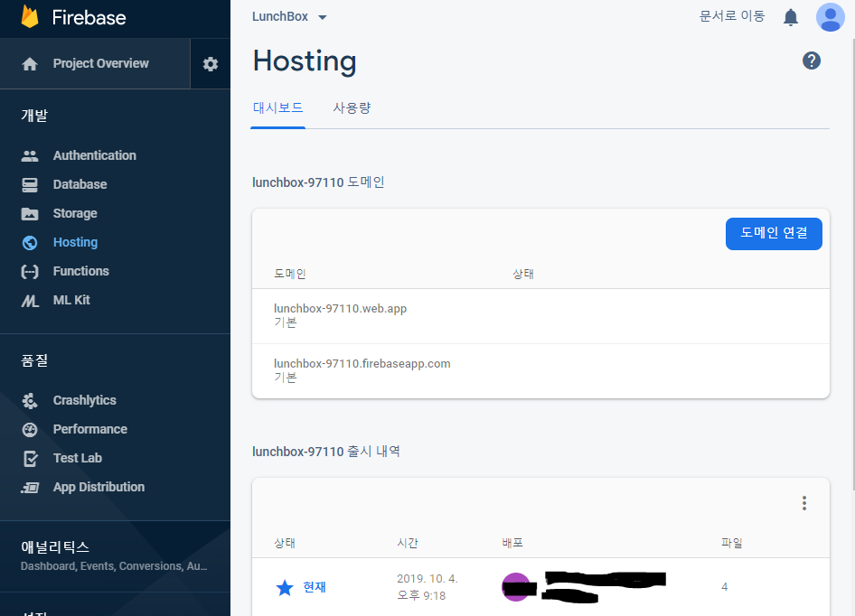Click the domain table 상태 column header
The image size is (855, 616).
[x=523, y=275]
